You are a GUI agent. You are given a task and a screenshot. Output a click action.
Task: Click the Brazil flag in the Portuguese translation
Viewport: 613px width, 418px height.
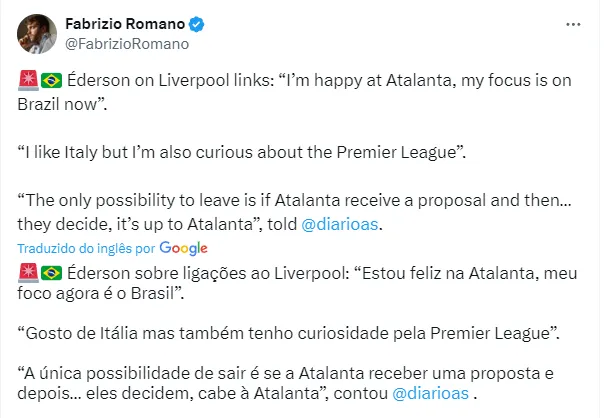pos(52,271)
